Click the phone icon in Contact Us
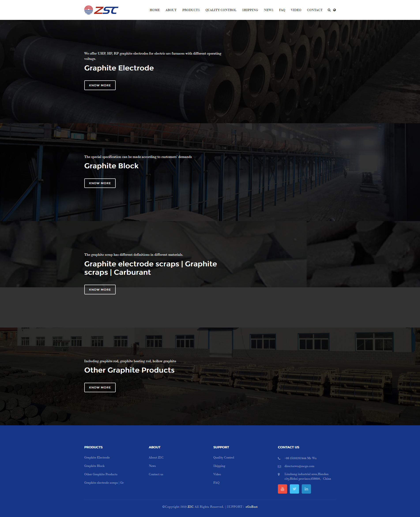Image resolution: width=420 pixels, height=517 pixels. pos(279,458)
